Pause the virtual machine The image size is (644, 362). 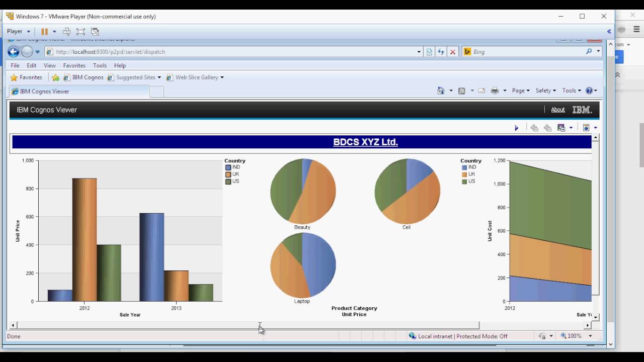pos(44,31)
